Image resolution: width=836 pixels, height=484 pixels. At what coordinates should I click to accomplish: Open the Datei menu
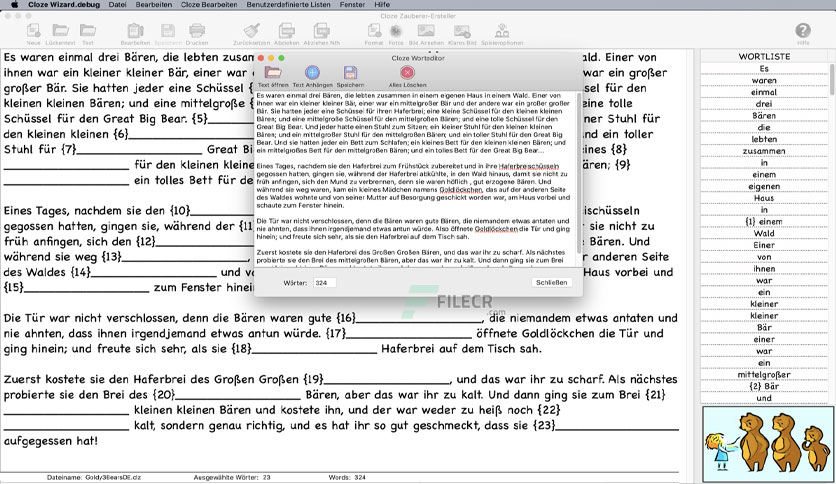coord(117,4)
